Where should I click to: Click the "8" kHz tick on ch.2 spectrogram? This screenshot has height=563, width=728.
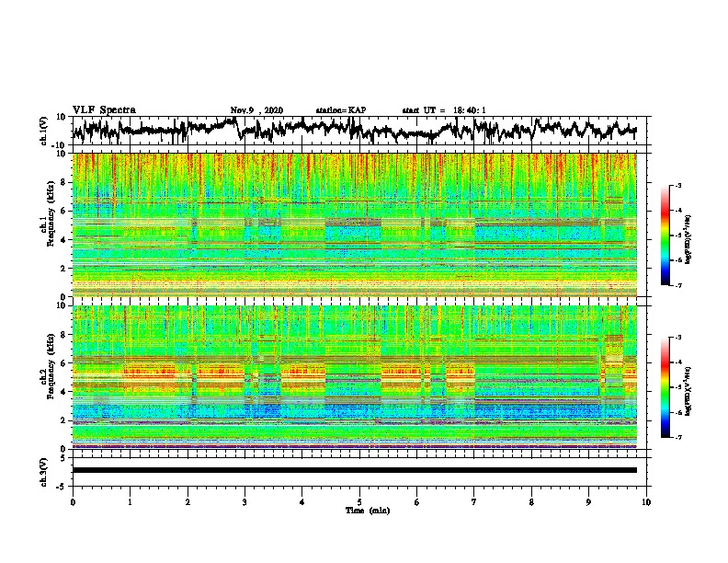[63, 335]
